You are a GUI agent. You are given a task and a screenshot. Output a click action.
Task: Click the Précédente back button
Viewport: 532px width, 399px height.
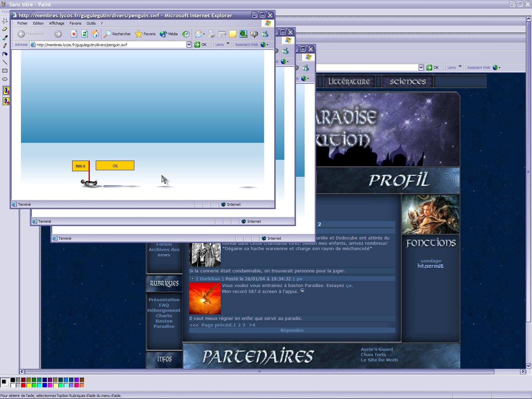(x=31, y=34)
